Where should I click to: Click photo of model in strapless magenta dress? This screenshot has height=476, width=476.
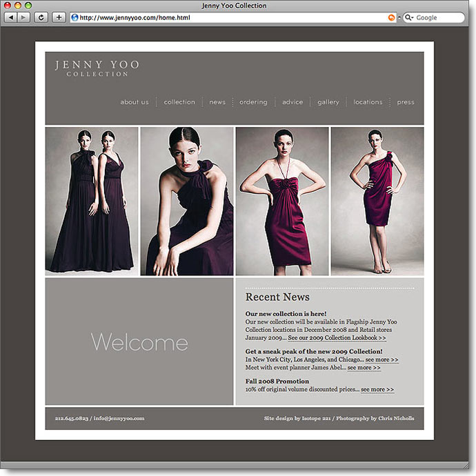point(282,201)
